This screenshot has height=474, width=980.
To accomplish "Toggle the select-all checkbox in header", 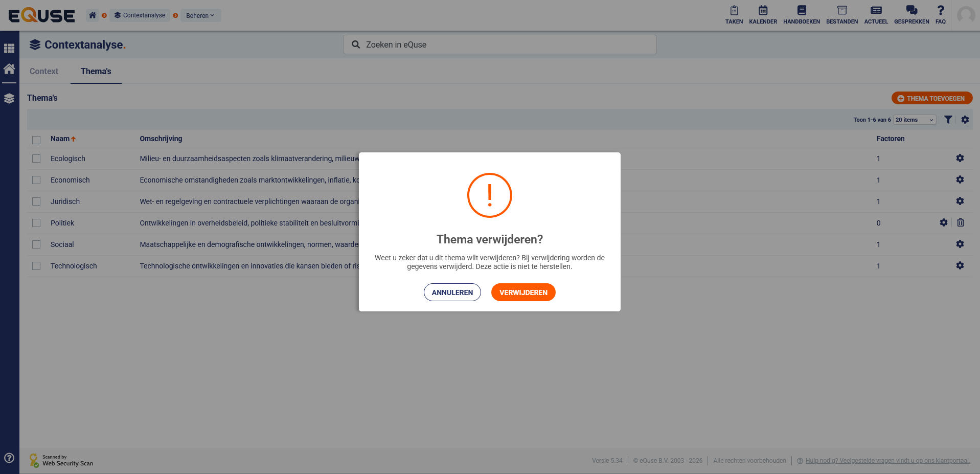I will click(36, 140).
